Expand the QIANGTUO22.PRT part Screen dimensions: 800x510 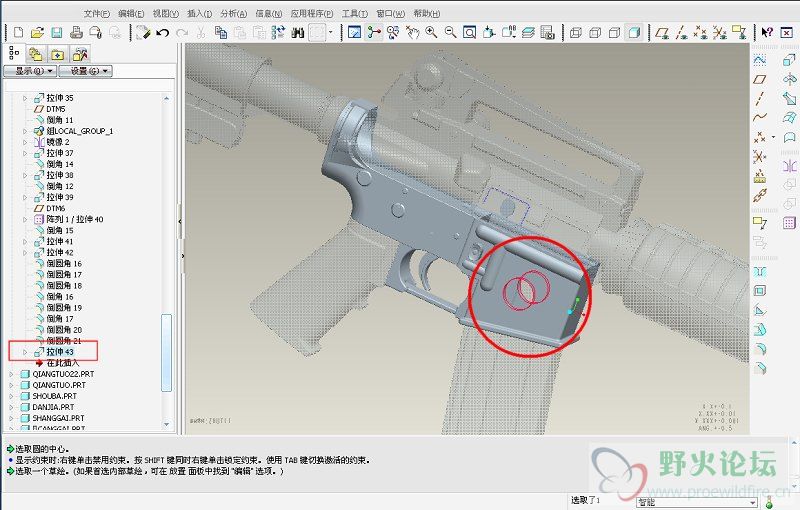tap(11, 374)
